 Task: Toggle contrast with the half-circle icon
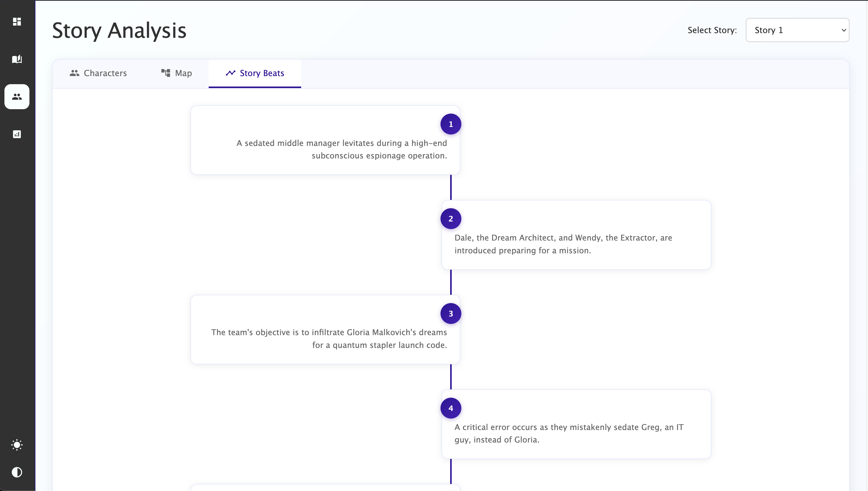point(17,472)
